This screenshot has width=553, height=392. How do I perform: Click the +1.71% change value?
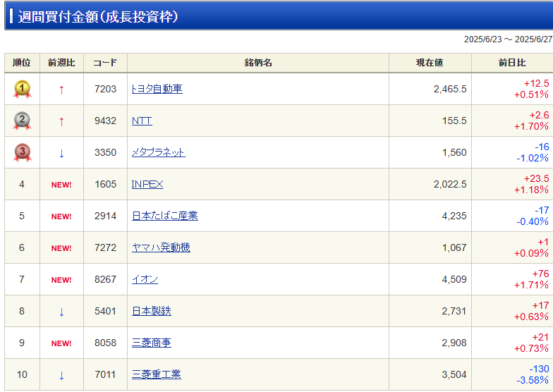531,285
